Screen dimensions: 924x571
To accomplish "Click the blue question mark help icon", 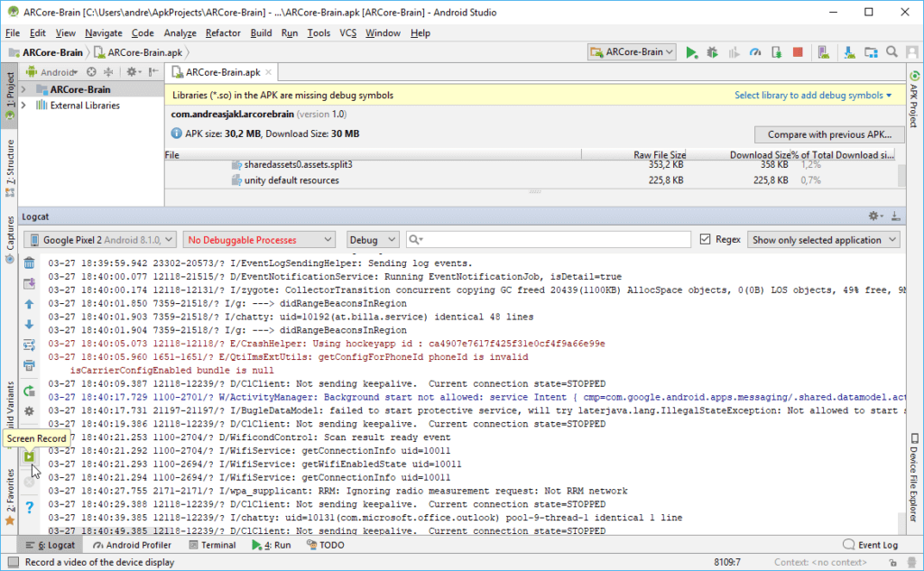I will [x=29, y=507].
